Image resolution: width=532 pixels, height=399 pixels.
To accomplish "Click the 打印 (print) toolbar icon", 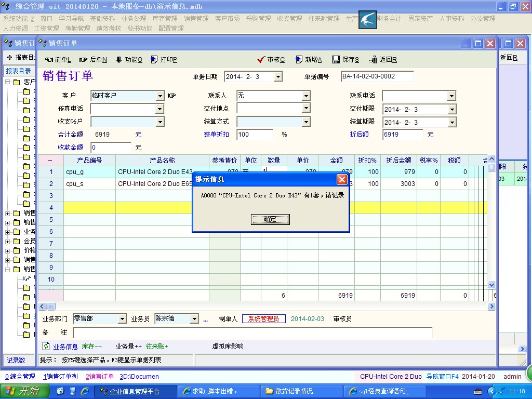I will pyautogui.click(x=154, y=60).
